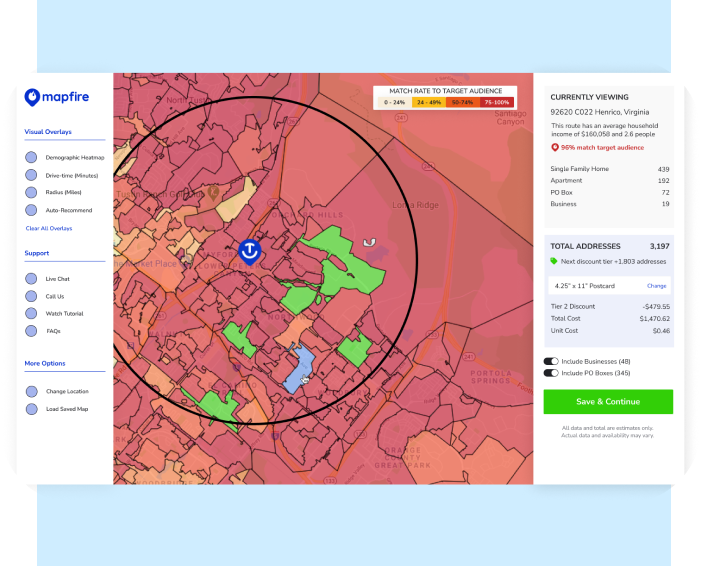The image size is (701, 566).
Task: Click the Tustin Ranch golf course map icon
Action: pyautogui.click(x=213, y=193)
